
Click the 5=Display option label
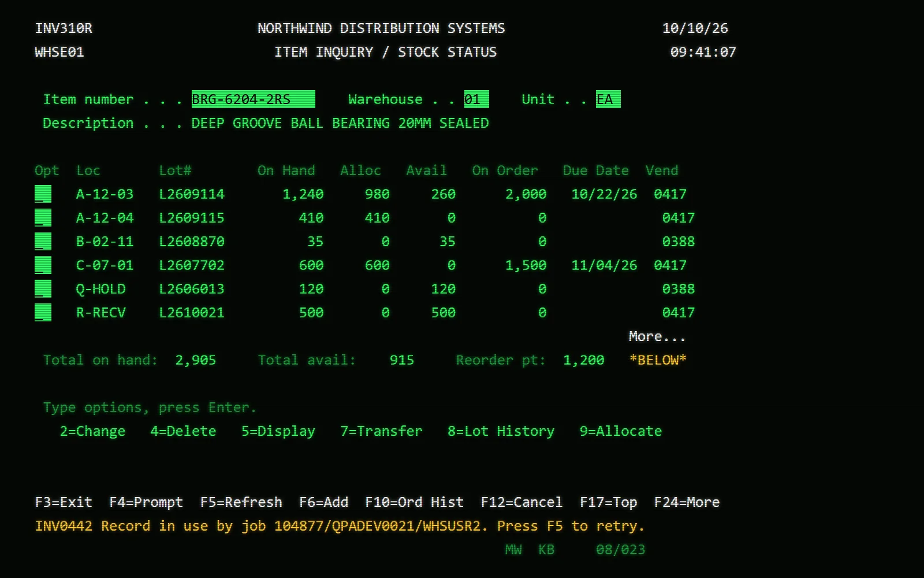pyautogui.click(x=278, y=431)
